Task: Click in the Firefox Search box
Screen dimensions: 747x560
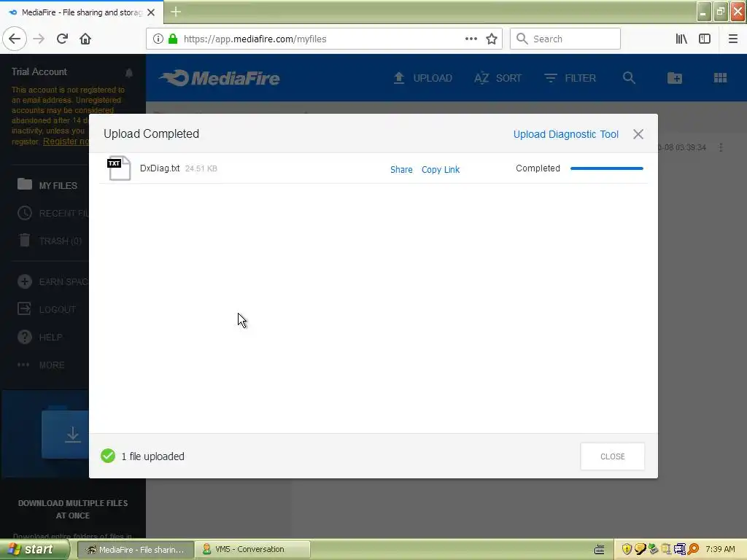Action: point(565,39)
